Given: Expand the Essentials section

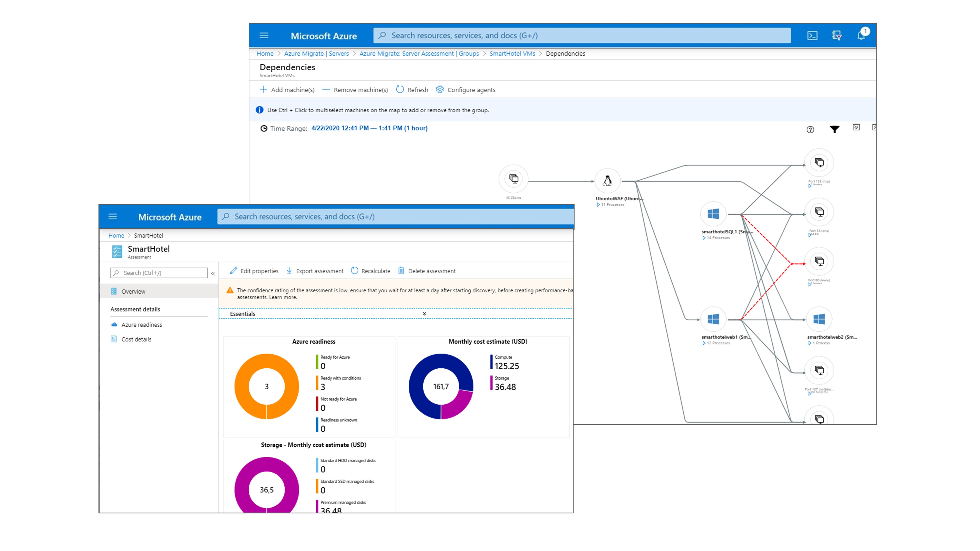Looking at the screenshot, I should 424,314.
